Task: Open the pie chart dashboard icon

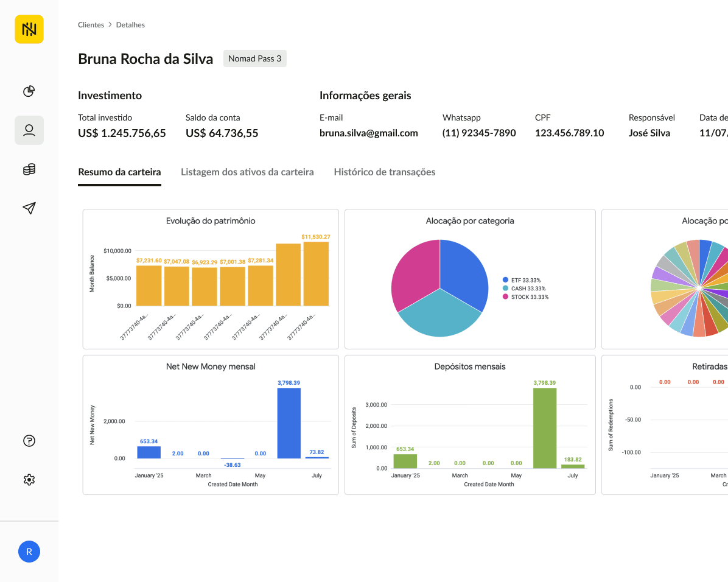Action: pos(29,91)
